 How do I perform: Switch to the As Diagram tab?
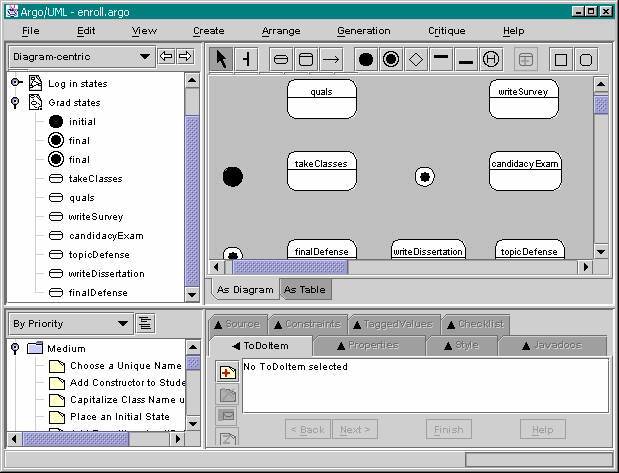(x=245, y=289)
